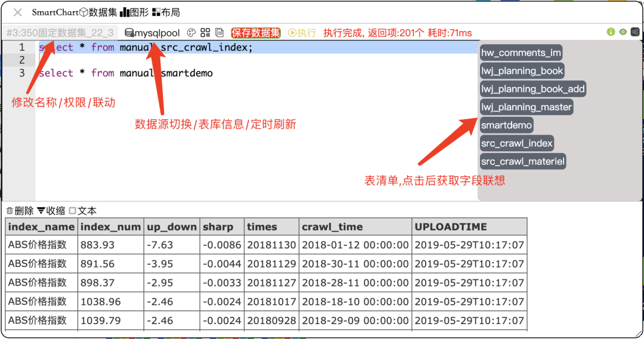This screenshot has width=644, height=339.
Task: Select table lwj_planning_master
Action: click(526, 107)
